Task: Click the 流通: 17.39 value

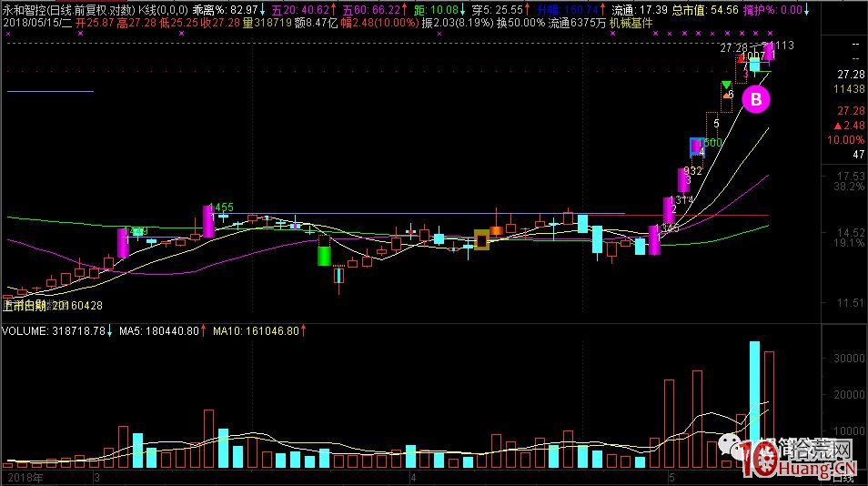Action: [640, 9]
